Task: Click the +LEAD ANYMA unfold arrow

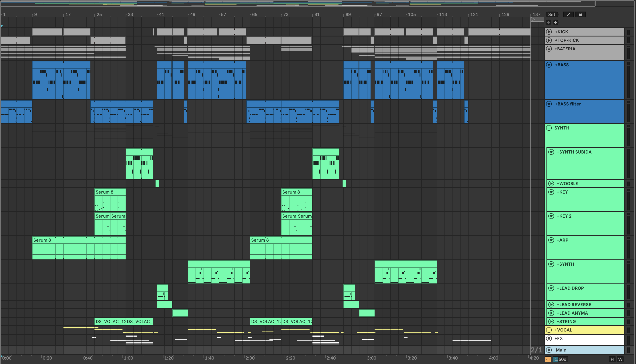Action: click(551, 313)
